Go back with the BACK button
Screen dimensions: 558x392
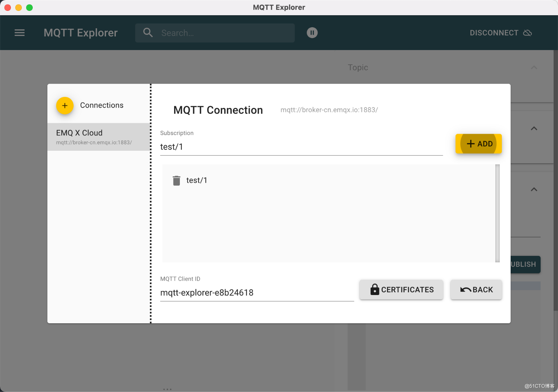[x=476, y=290]
